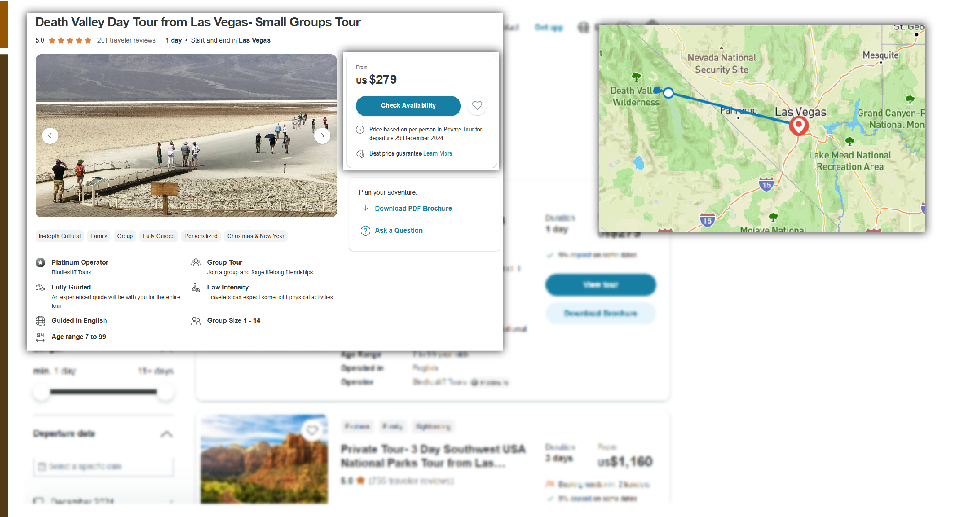The width and height of the screenshot is (980, 517).
Task: Click the heart/wishlist icon on tour
Action: (477, 105)
